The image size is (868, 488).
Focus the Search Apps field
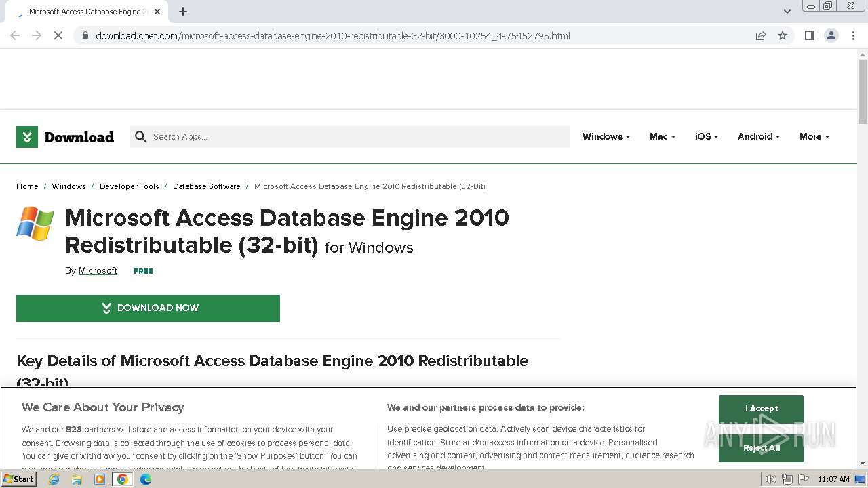click(x=350, y=137)
